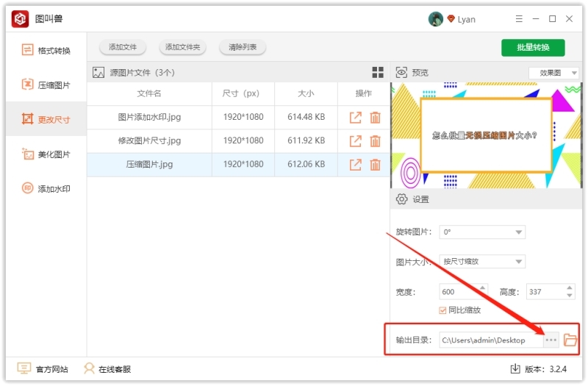Viewport: 588px width, 386px height.
Task: Click the Lyan user avatar
Action: coord(435,19)
